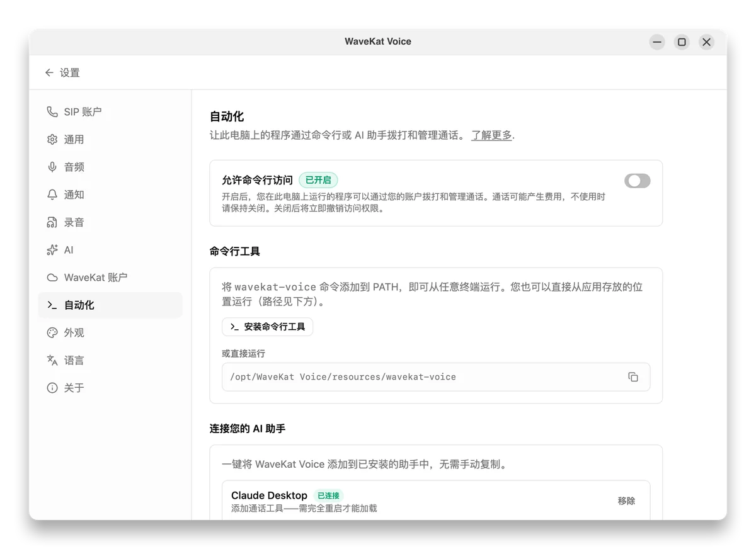The width and height of the screenshot is (756, 549).
Task: Copy the wavekat-voice path with copy icon
Action: [633, 377]
